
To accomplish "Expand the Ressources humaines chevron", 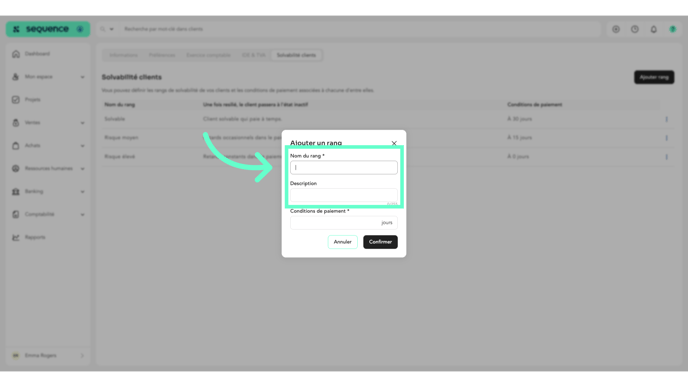I will coord(82,168).
